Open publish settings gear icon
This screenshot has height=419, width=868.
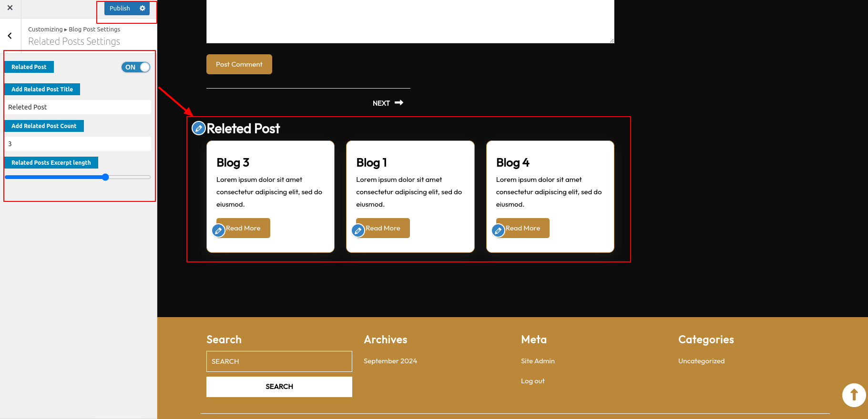pos(143,9)
